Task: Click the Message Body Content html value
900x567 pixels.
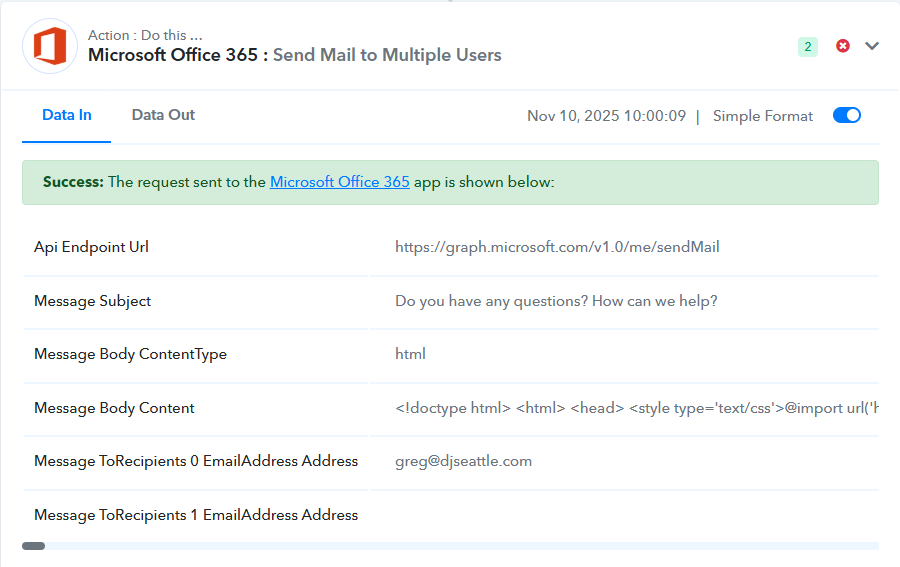Action: coord(636,408)
